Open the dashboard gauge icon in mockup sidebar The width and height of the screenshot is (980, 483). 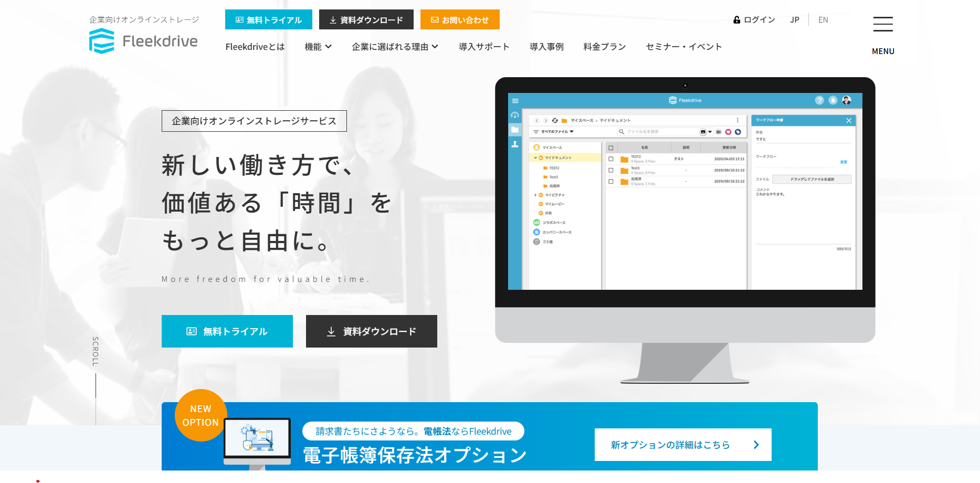pos(515,115)
